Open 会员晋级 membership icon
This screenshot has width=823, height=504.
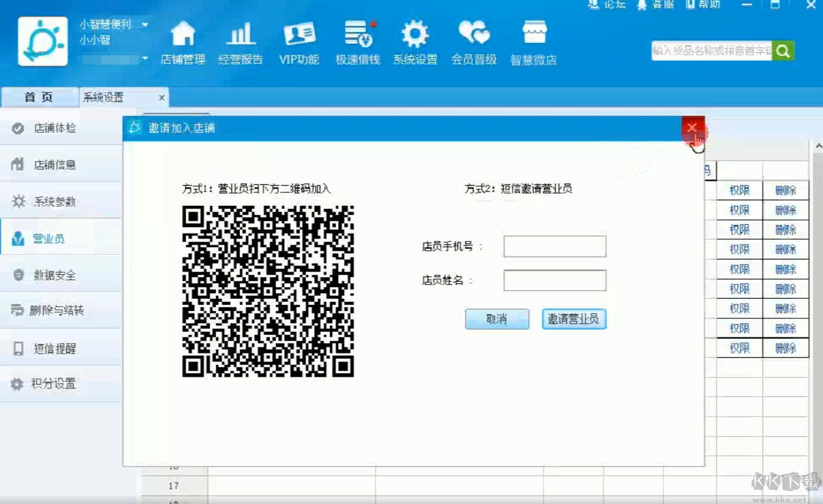[x=473, y=42]
